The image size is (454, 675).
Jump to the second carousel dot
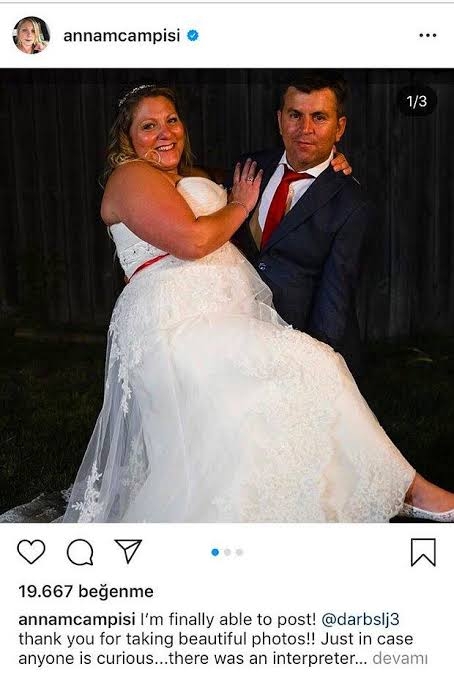(228, 552)
